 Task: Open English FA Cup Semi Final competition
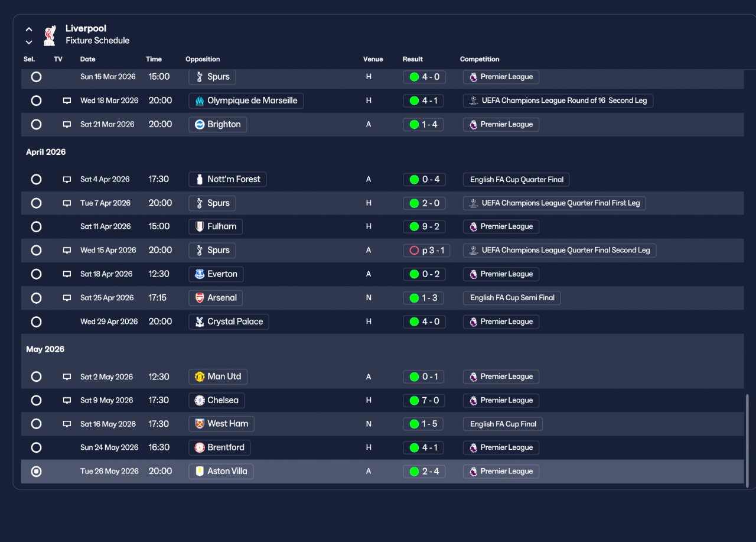pyautogui.click(x=512, y=298)
